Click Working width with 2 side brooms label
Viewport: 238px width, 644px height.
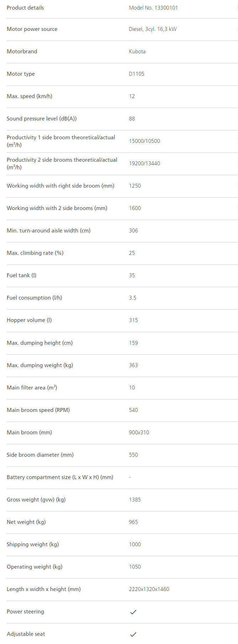pos(57,208)
